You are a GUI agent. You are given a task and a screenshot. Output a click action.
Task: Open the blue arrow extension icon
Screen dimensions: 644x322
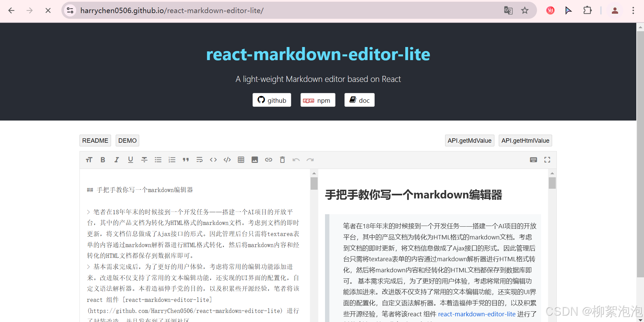(569, 10)
